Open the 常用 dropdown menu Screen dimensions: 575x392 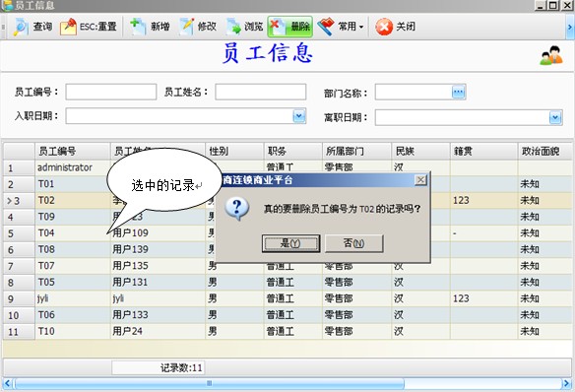coord(341,27)
